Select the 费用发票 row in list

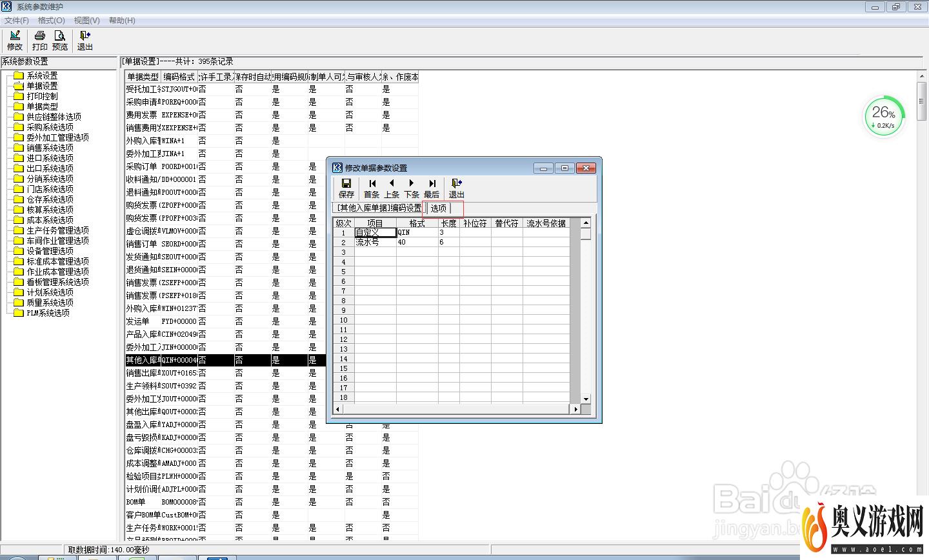click(272, 115)
